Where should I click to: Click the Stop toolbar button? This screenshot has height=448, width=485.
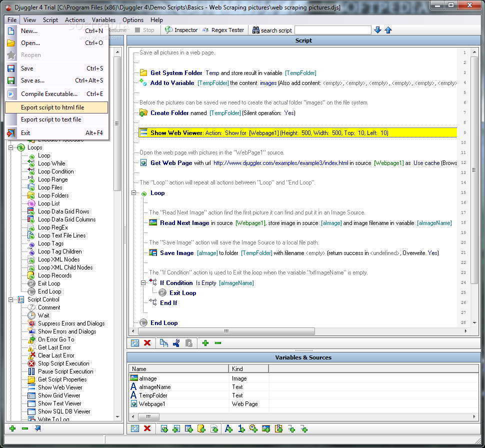145,30
